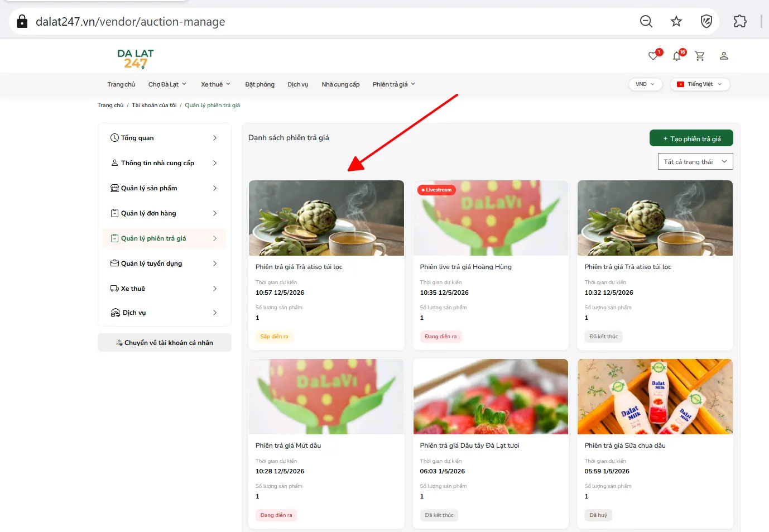Open the user account icon
The width and height of the screenshot is (769, 532).
tap(724, 56)
